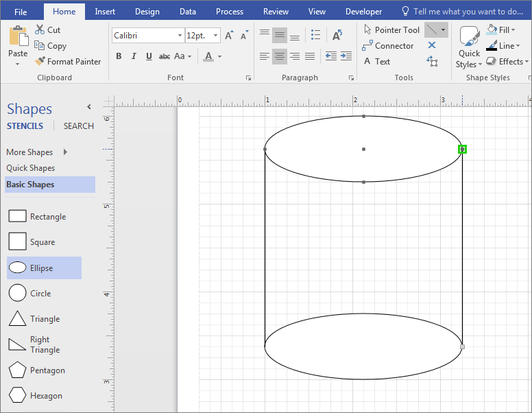
Task: Select the STENCILS link
Action: 25,126
